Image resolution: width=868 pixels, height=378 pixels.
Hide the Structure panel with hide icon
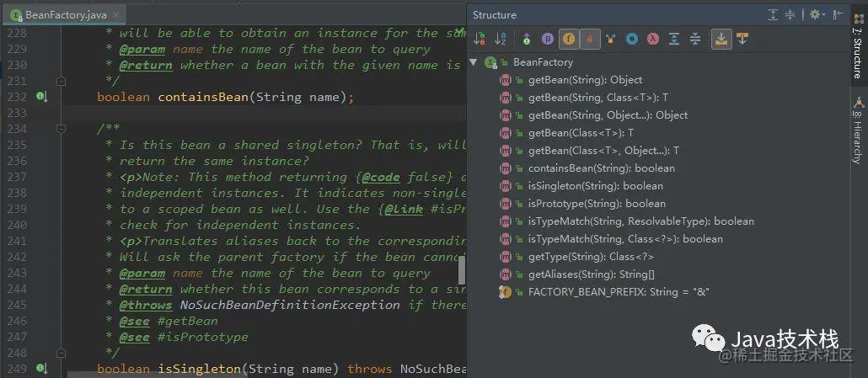(x=839, y=15)
